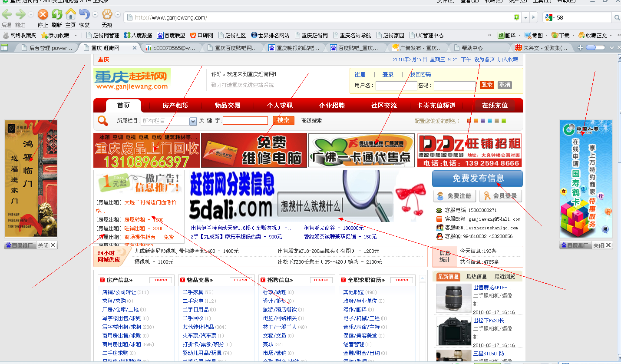Click the green shield icon in address bar
This screenshot has width=621, height=364.
(x=516, y=17)
